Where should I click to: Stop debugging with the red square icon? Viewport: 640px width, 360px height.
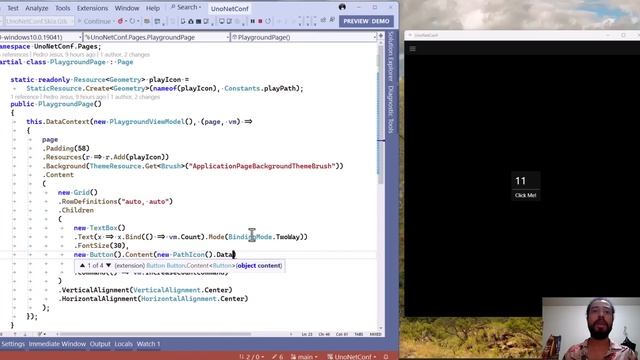coord(260,21)
